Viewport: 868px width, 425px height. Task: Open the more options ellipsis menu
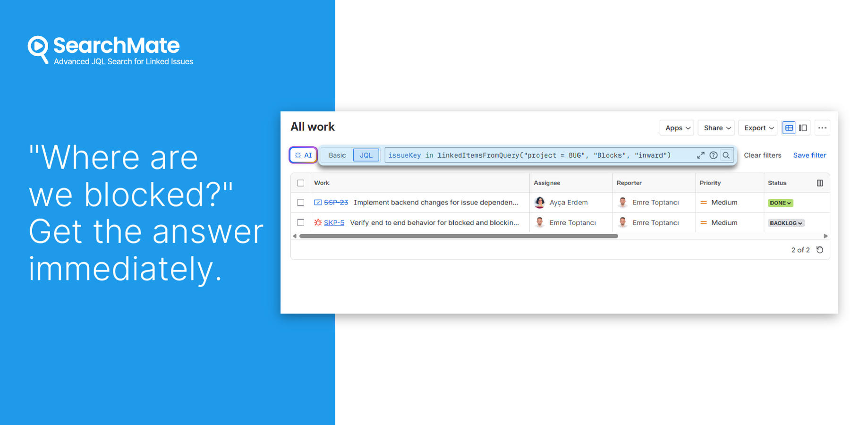(822, 127)
